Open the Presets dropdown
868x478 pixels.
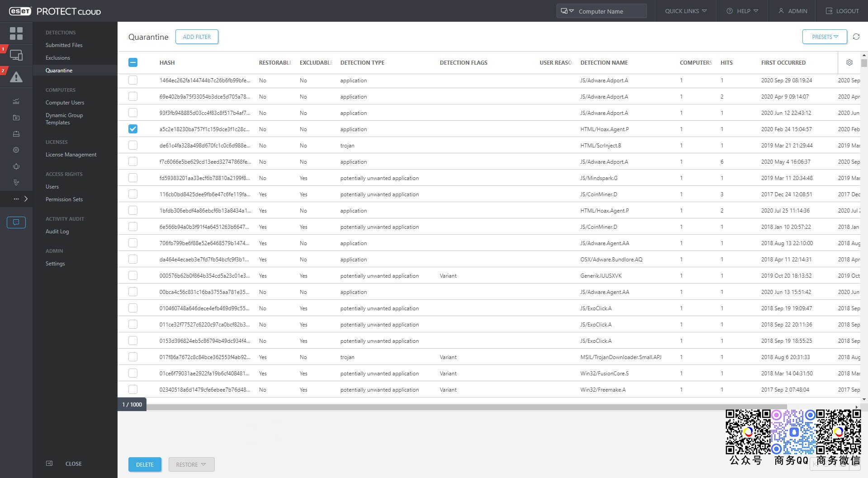[825, 37]
